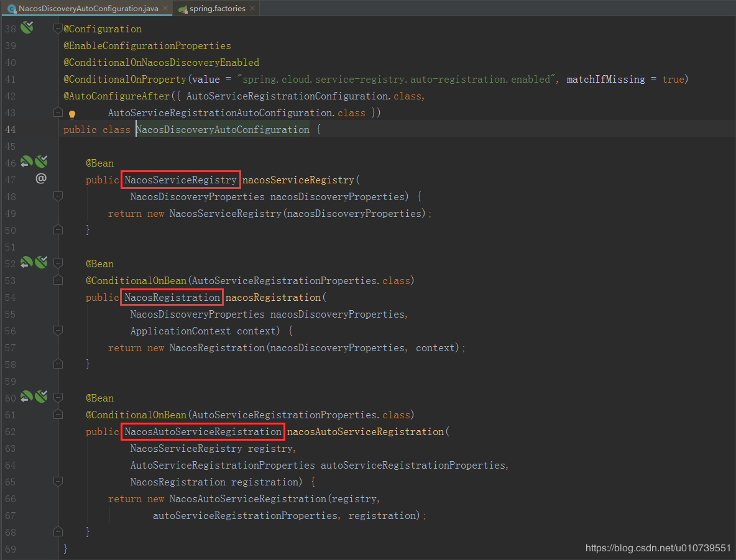Click Spring bean gutter icon on line 38

tap(27, 28)
